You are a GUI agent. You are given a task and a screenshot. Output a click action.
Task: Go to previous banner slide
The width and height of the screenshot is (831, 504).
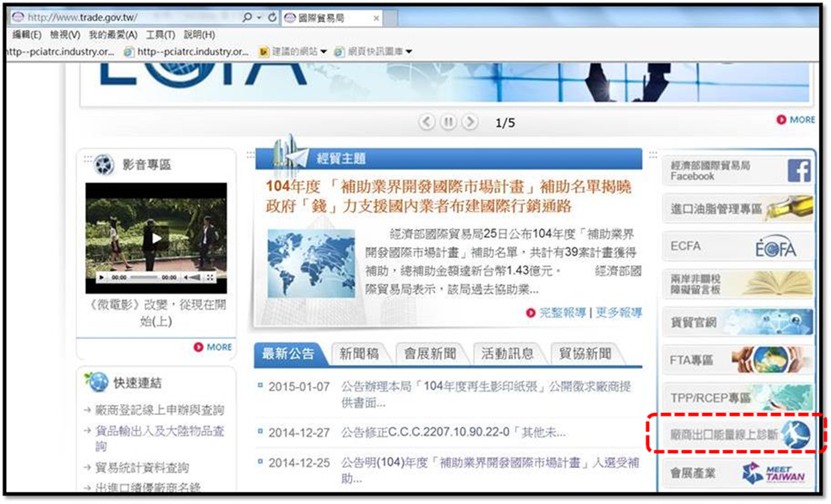click(x=428, y=122)
